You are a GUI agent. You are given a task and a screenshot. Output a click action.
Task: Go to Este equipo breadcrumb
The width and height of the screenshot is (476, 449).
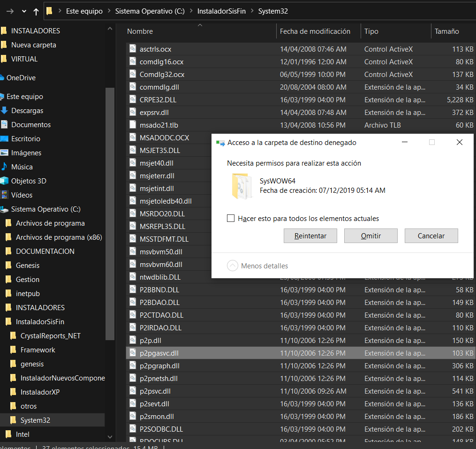[x=84, y=11]
